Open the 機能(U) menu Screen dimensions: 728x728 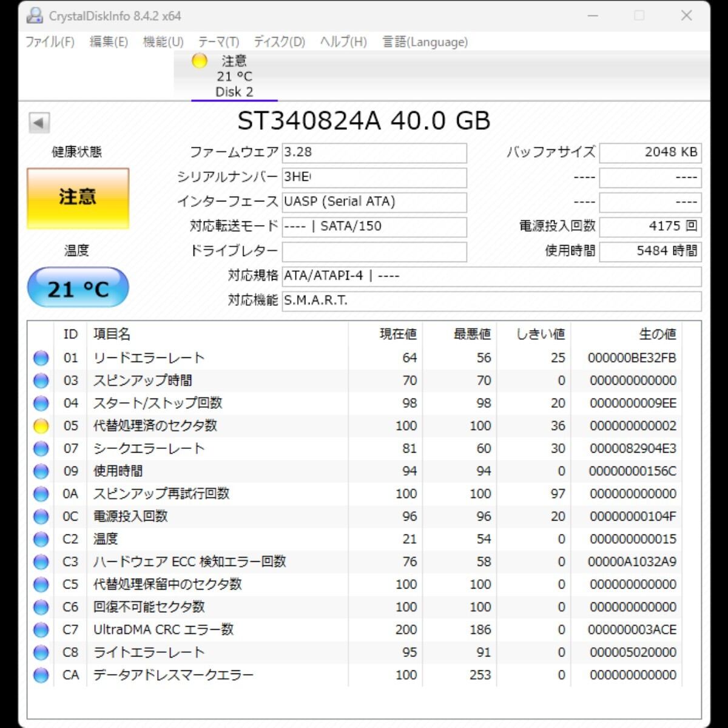click(163, 42)
